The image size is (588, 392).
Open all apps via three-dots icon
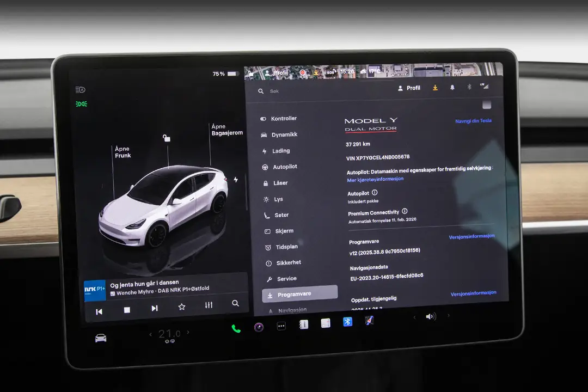tap(281, 326)
